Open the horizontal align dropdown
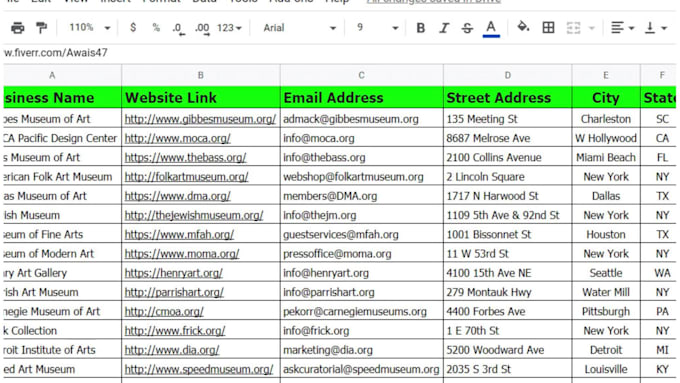The height and width of the screenshot is (383, 680). pos(622,28)
